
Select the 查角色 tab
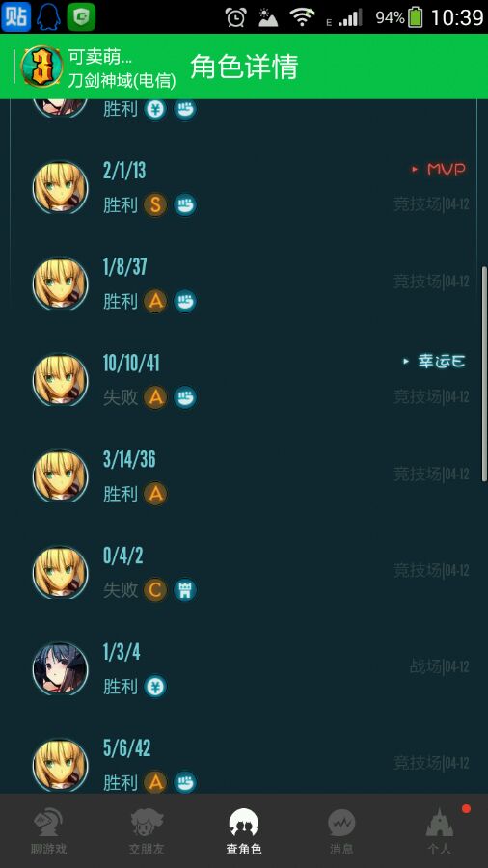[x=244, y=831]
